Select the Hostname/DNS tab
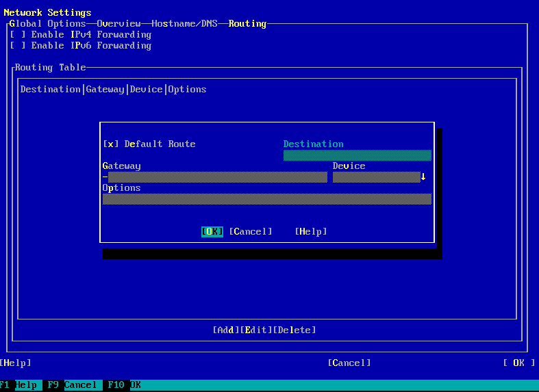The image size is (539, 392). pos(184,23)
